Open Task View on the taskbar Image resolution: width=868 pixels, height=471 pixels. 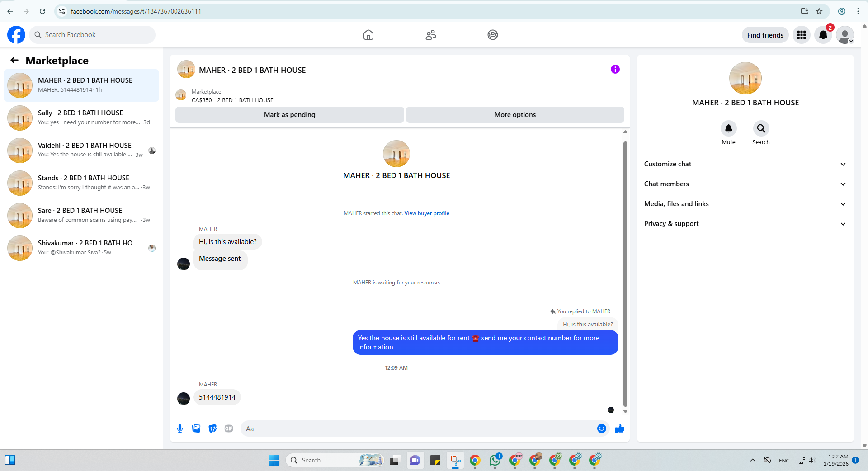coord(394,460)
